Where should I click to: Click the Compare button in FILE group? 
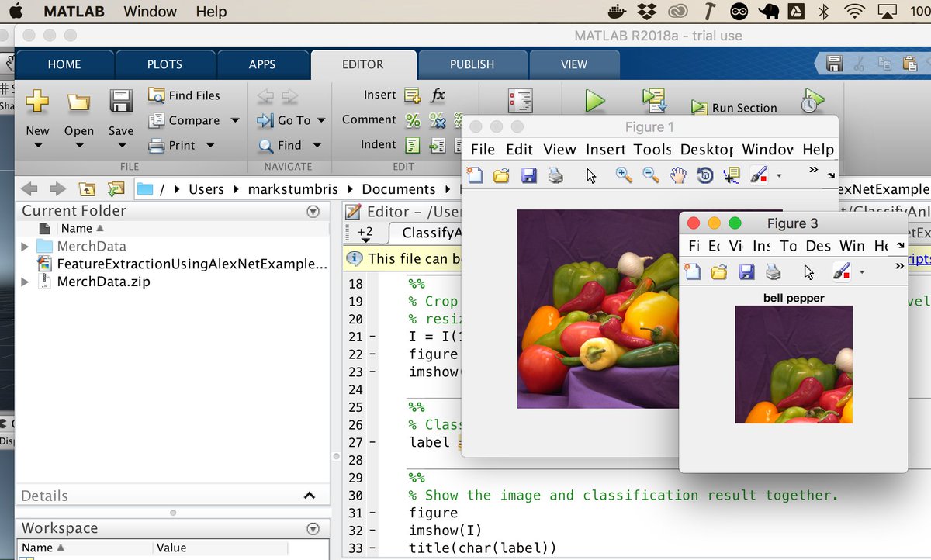(185, 120)
